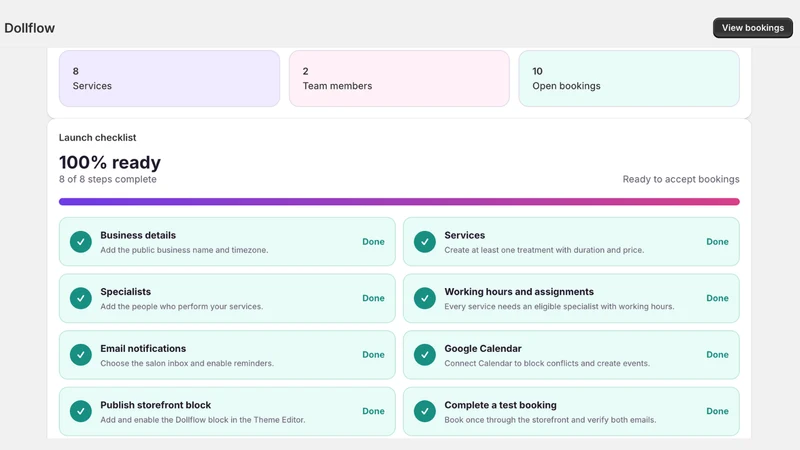Image resolution: width=800 pixels, height=450 pixels.
Task: Select the Complete a test booking title
Action: [501, 405]
